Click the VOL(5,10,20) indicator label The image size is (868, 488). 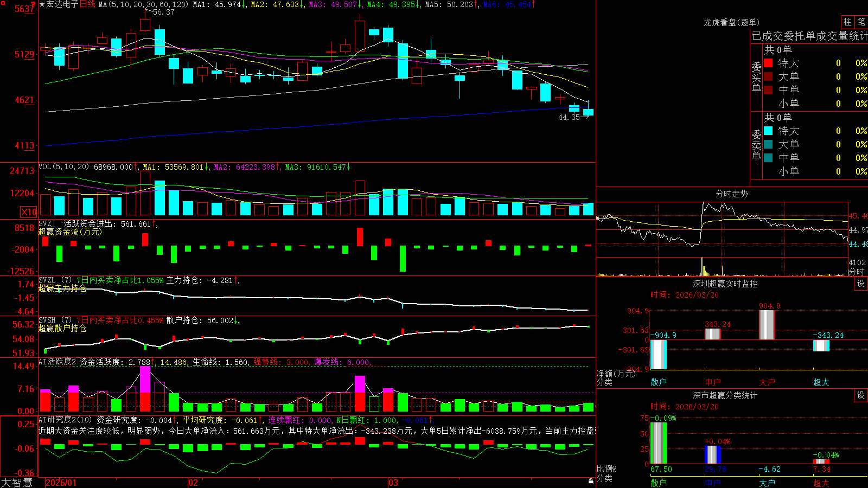click(63, 167)
